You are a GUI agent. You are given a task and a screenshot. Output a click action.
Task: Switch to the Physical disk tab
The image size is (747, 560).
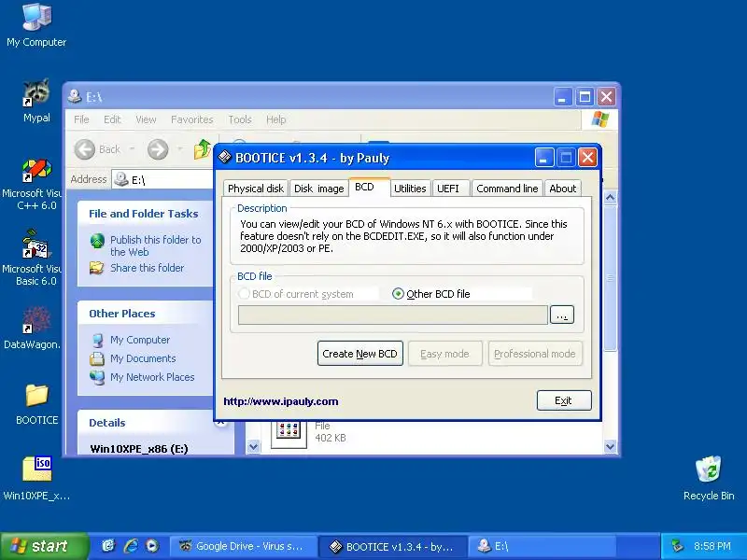point(256,189)
